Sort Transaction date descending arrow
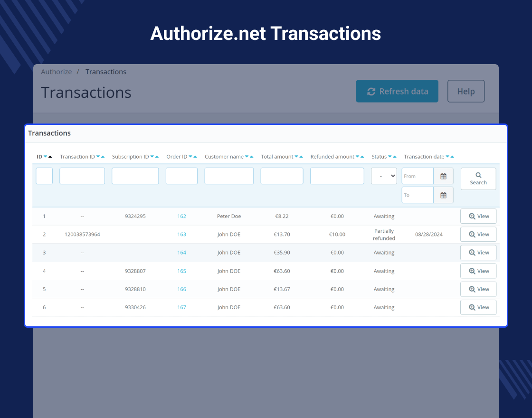Image resolution: width=532 pixels, height=418 pixels. (x=447, y=157)
